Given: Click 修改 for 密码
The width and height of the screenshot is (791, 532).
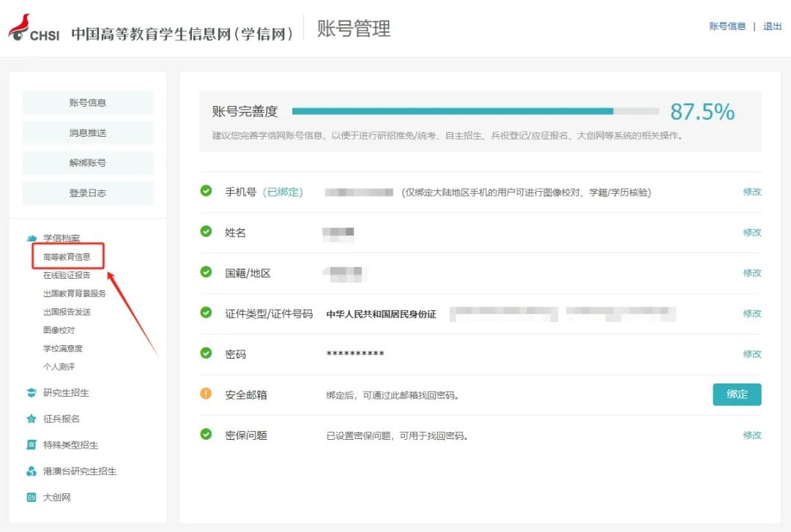Looking at the screenshot, I should tap(752, 354).
